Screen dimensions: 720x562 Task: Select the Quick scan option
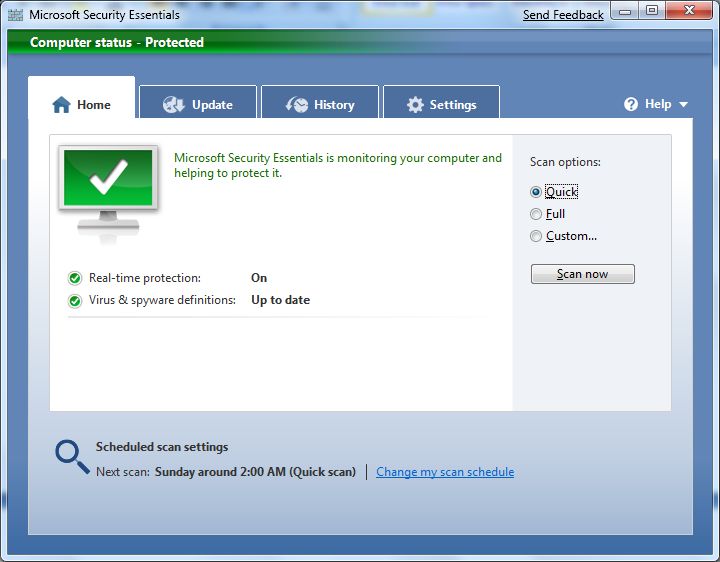click(x=554, y=192)
